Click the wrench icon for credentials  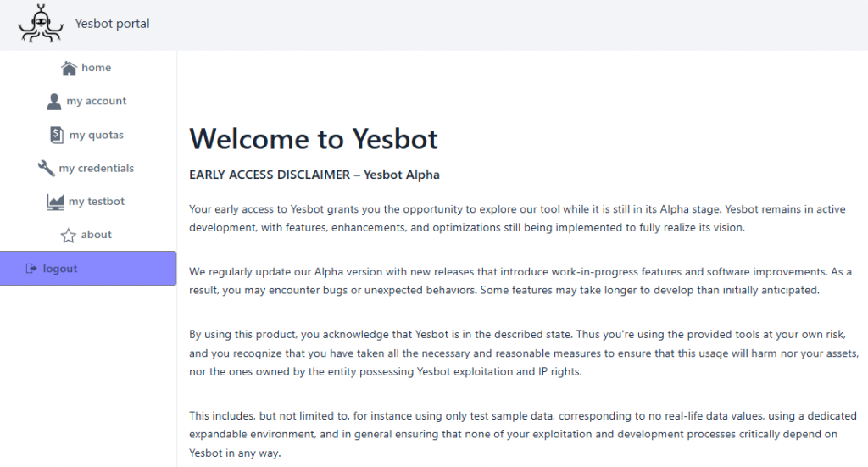pos(46,168)
